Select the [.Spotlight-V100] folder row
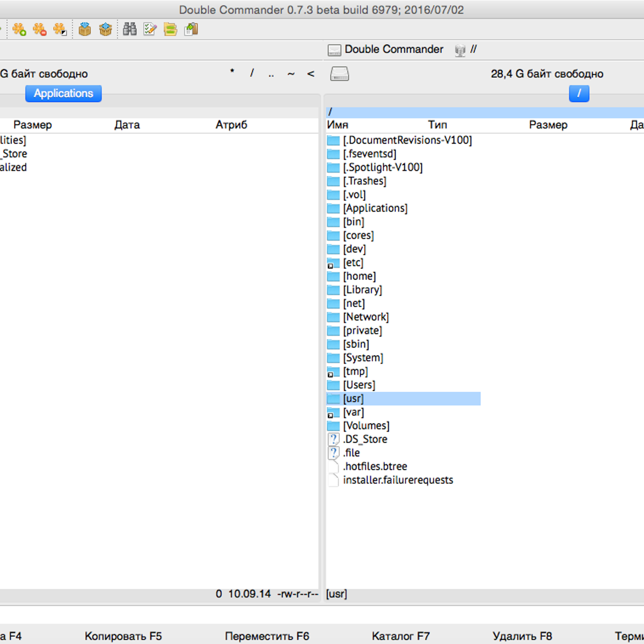The height and width of the screenshot is (644, 644). tap(383, 167)
